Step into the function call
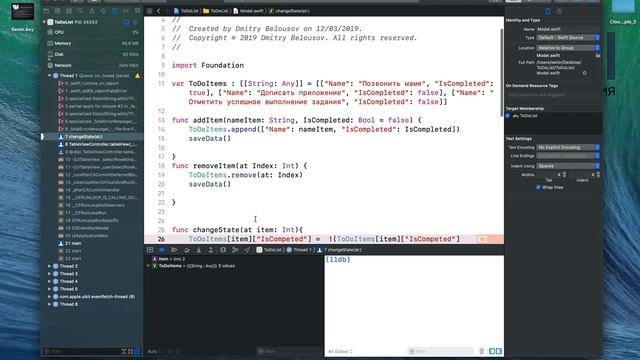 pyautogui.click(x=199, y=250)
